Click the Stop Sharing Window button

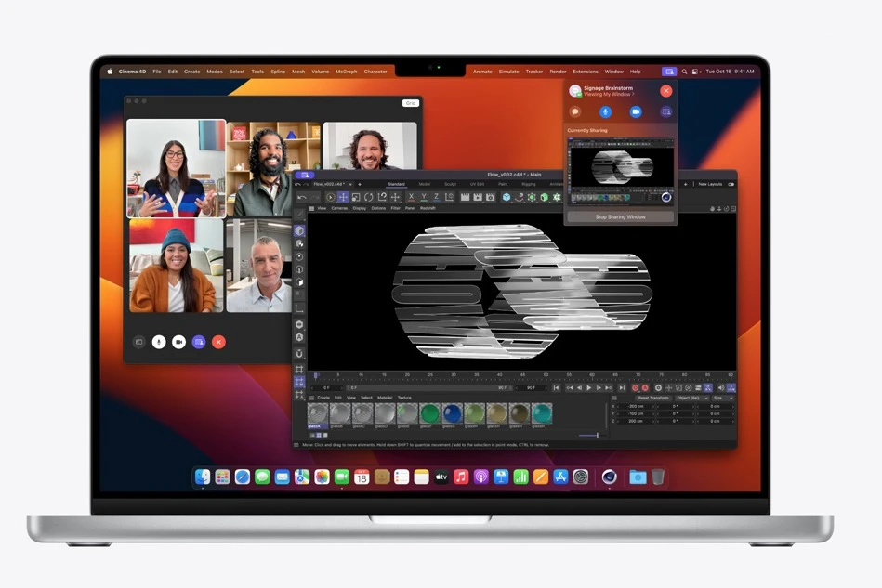click(x=621, y=217)
